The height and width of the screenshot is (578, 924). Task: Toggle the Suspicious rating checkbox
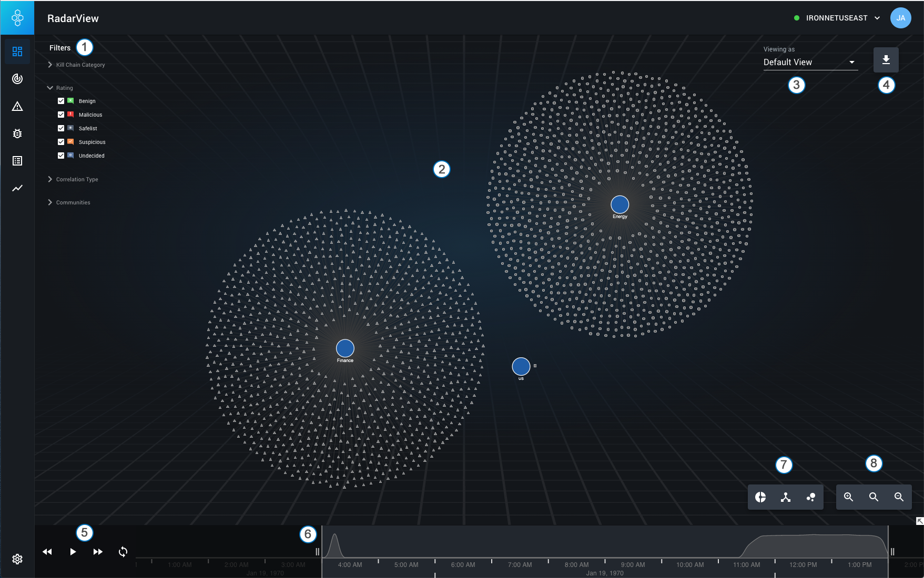[61, 142]
